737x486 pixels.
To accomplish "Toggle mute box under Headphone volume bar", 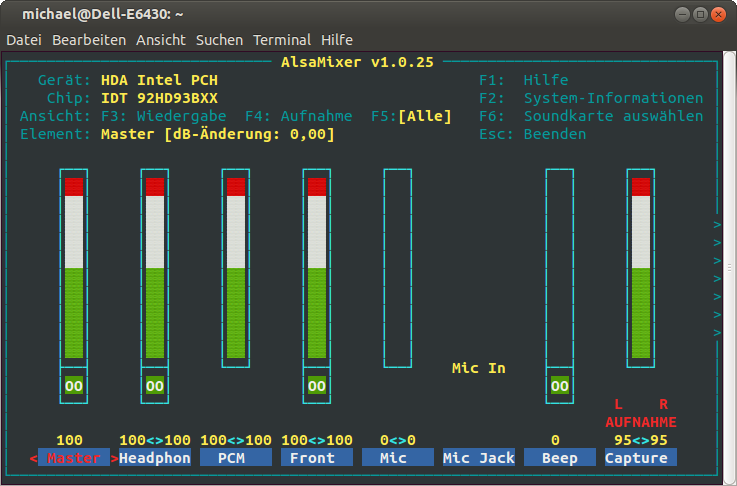I will pyautogui.click(x=155, y=386).
